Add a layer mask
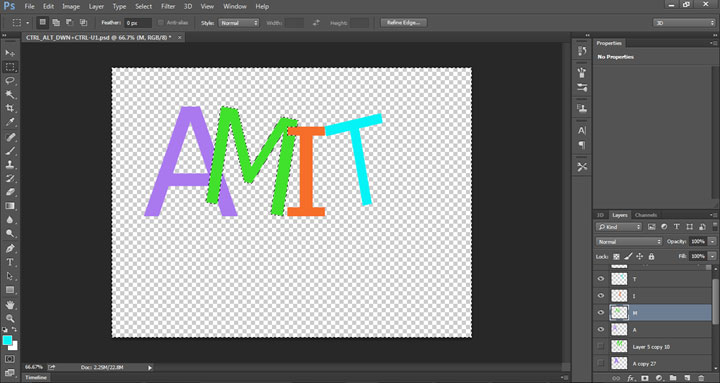The height and width of the screenshot is (383, 720). pos(644,378)
